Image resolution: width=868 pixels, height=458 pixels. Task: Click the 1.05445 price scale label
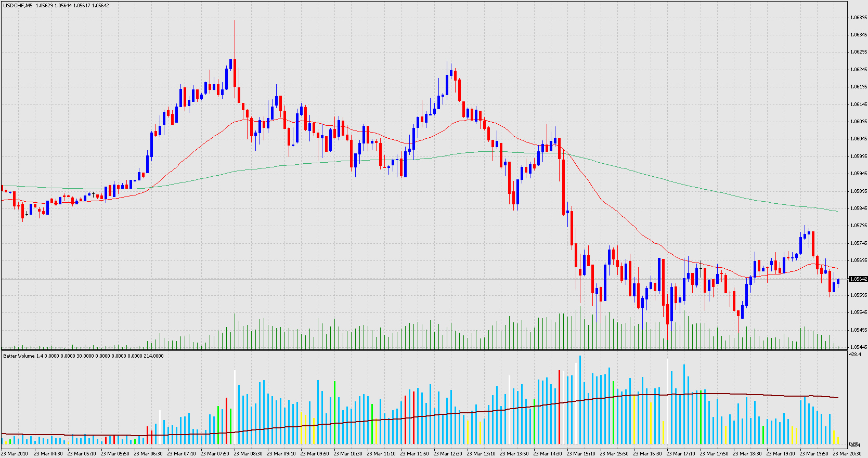coord(858,347)
